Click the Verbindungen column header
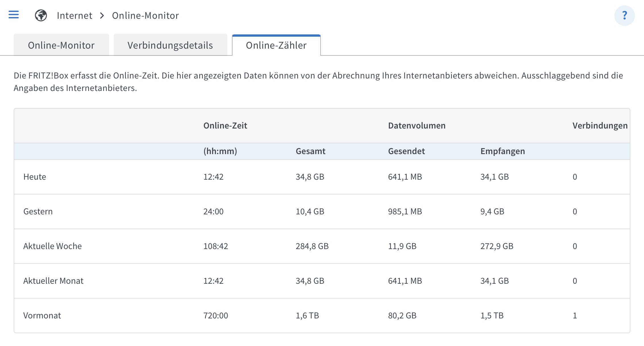 (x=600, y=125)
